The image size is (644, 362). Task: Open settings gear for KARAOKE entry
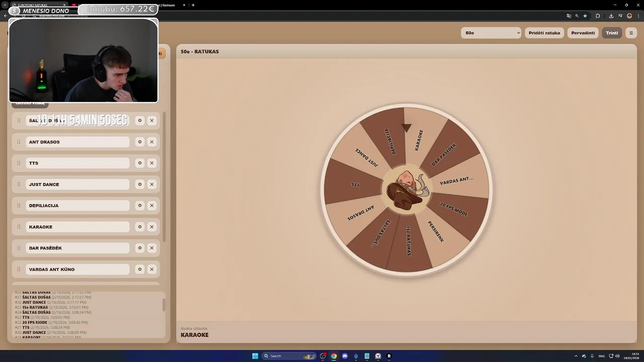coord(140,227)
